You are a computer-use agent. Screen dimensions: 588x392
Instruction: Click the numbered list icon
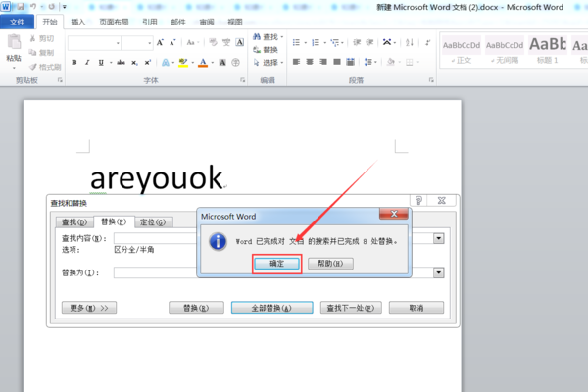[316, 42]
